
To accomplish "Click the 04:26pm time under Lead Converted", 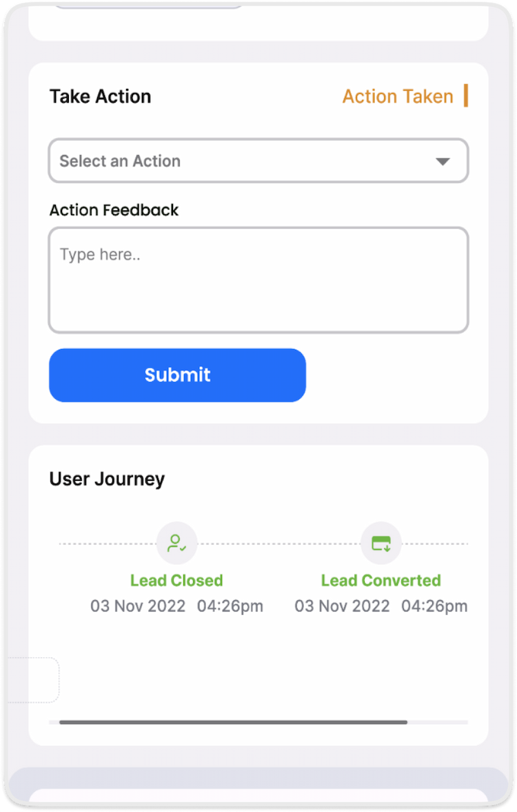I will (x=434, y=606).
